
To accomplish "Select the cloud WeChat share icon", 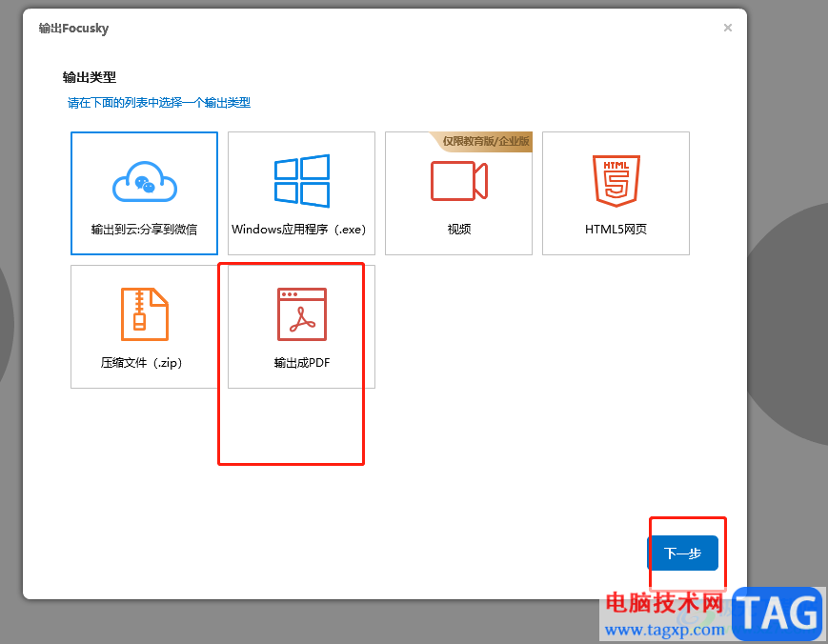I will pyautogui.click(x=144, y=182).
